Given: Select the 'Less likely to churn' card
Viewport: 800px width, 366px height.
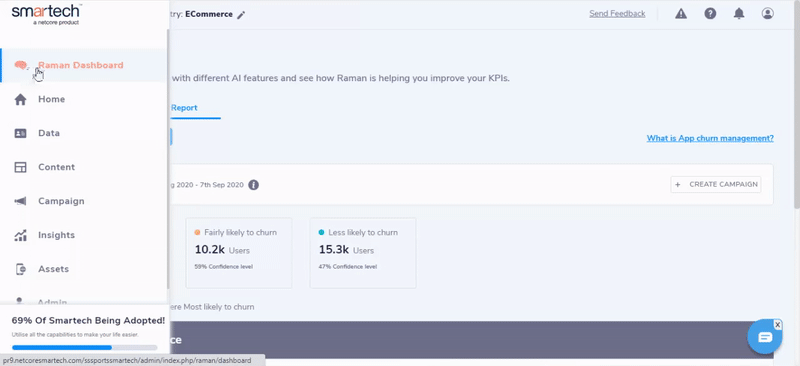Looking at the screenshot, I should [363, 253].
